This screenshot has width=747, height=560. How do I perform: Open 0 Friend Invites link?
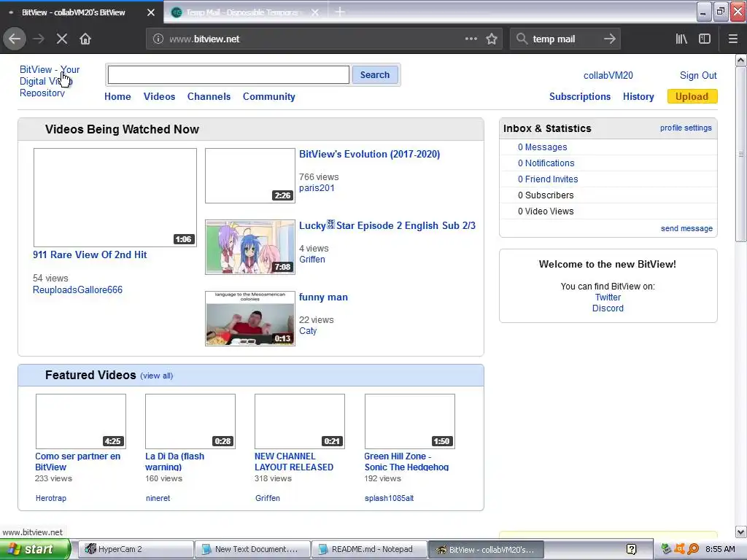pyautogui.click(x=548, y=179)
